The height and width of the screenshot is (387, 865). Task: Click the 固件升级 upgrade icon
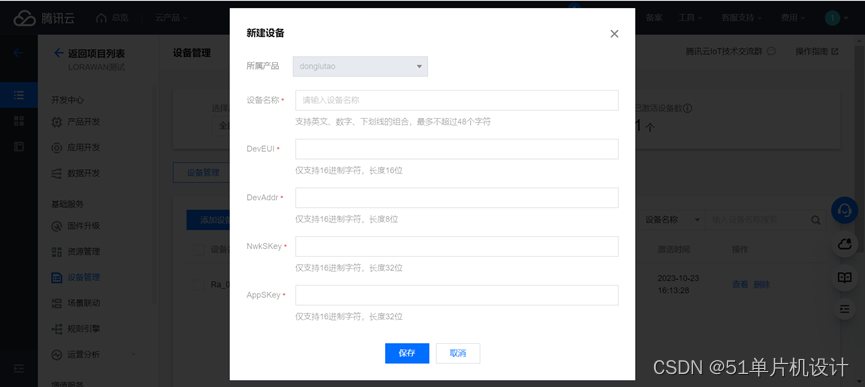(56, 226)
